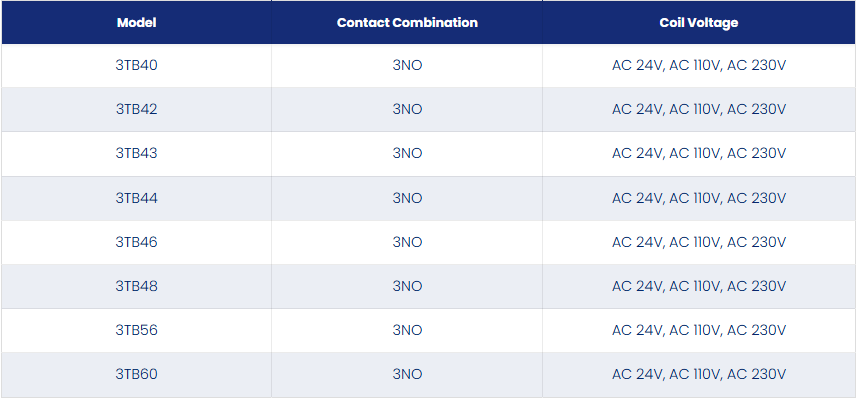Click the coil voltage cell for 3TB43
This screenshot has height=398, width=858.
coord(699,154)
